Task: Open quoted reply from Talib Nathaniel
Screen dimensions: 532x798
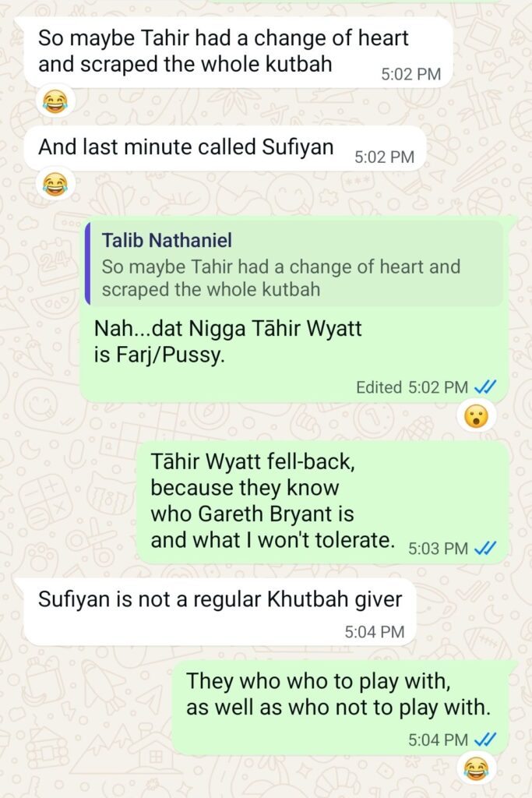Action: pos(294,263)
